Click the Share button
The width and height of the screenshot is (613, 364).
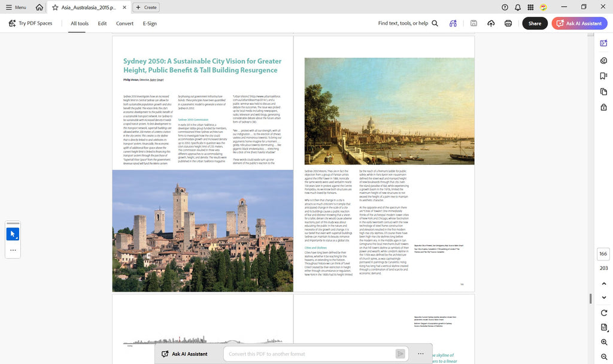pyautogui.click(x=535, y=23)
